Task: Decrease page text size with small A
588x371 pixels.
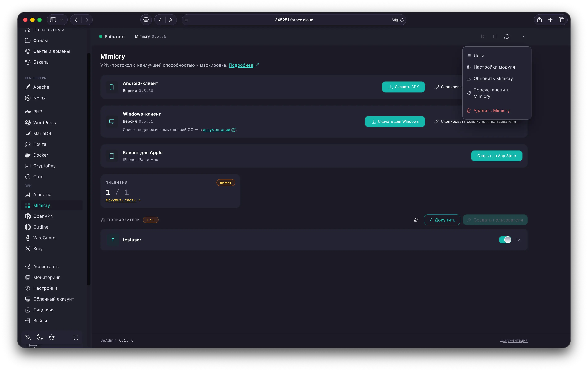Action: [160, 20]
